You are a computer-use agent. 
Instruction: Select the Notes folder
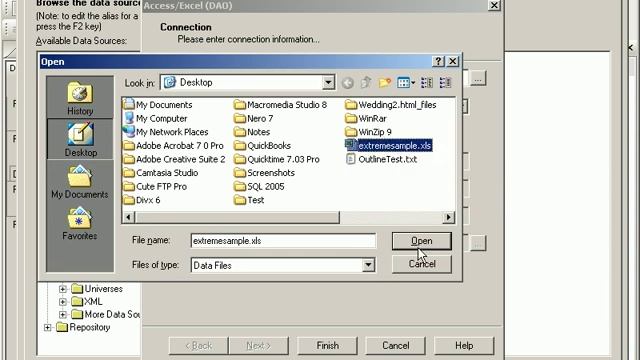[x=252, y=132]
